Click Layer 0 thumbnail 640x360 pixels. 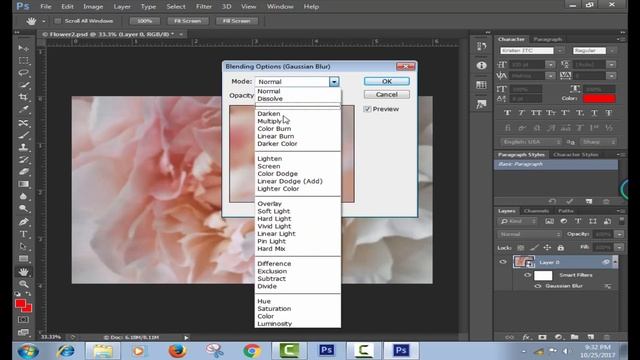523,262
